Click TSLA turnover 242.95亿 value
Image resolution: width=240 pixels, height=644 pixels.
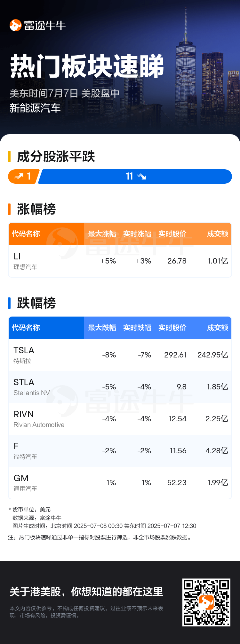[213, 355]
